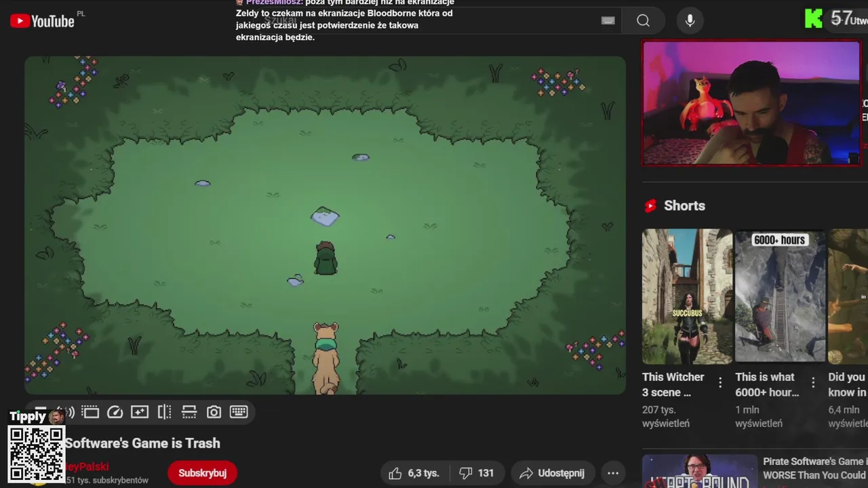Viewport: 868px width, 488px height.
Task: Toggle the cinema mode toolbar icon
Action: (x=90, y=412)
